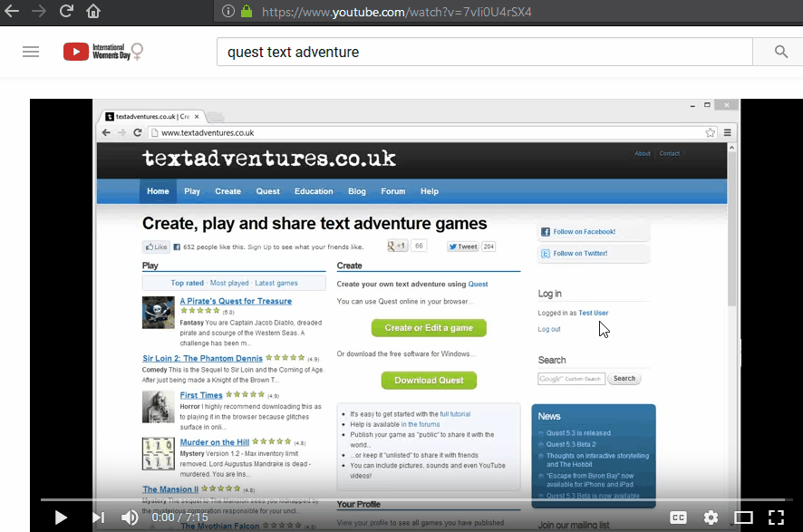803x532 pixels.
Task: Open the YouTube hamburger guide menu
Action: point(31,52)
